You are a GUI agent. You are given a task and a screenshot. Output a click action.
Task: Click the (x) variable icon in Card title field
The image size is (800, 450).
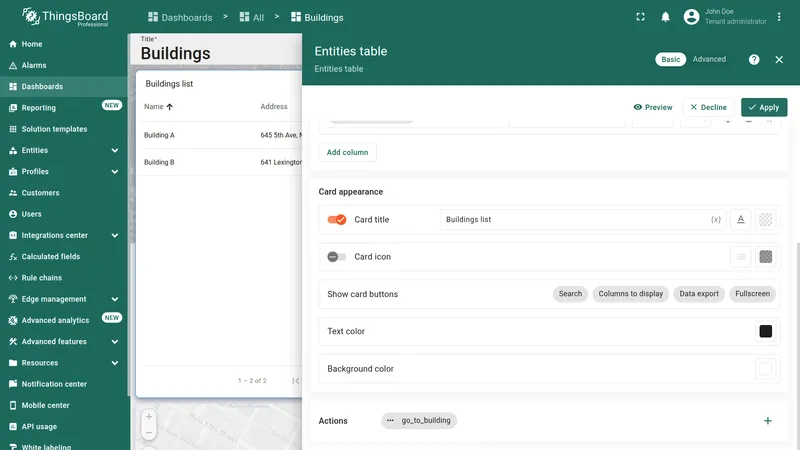click(x=716, y=219)
